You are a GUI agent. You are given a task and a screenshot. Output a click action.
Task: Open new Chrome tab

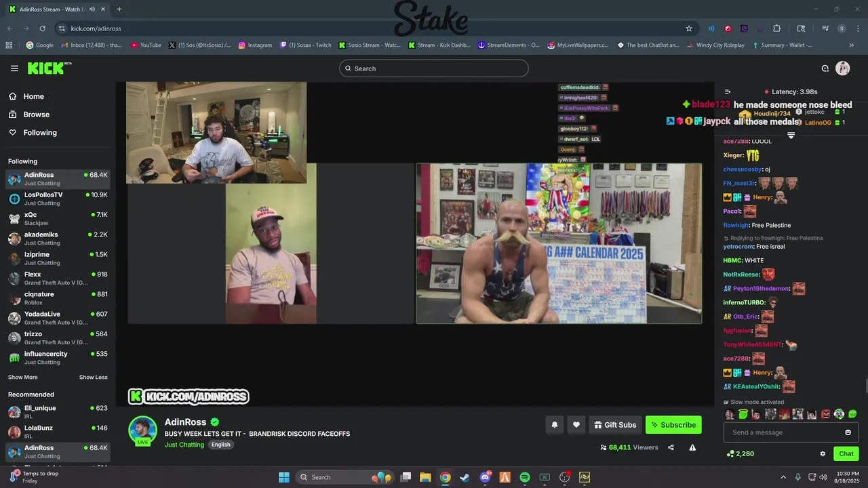(x=119, y=9)
